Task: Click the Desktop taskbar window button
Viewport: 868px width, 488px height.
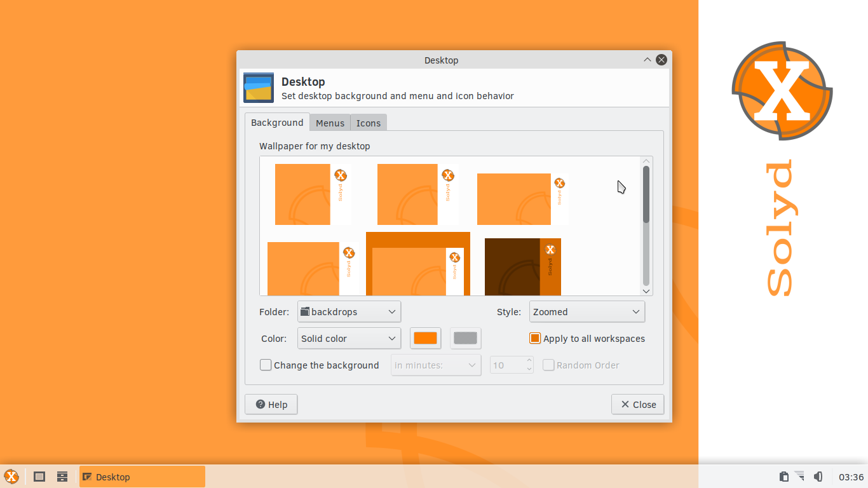Action: pos(142,477)
